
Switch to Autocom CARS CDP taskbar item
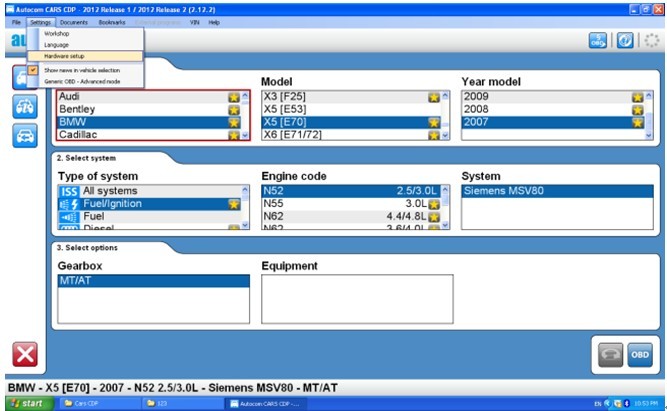(x=266, y=403)
